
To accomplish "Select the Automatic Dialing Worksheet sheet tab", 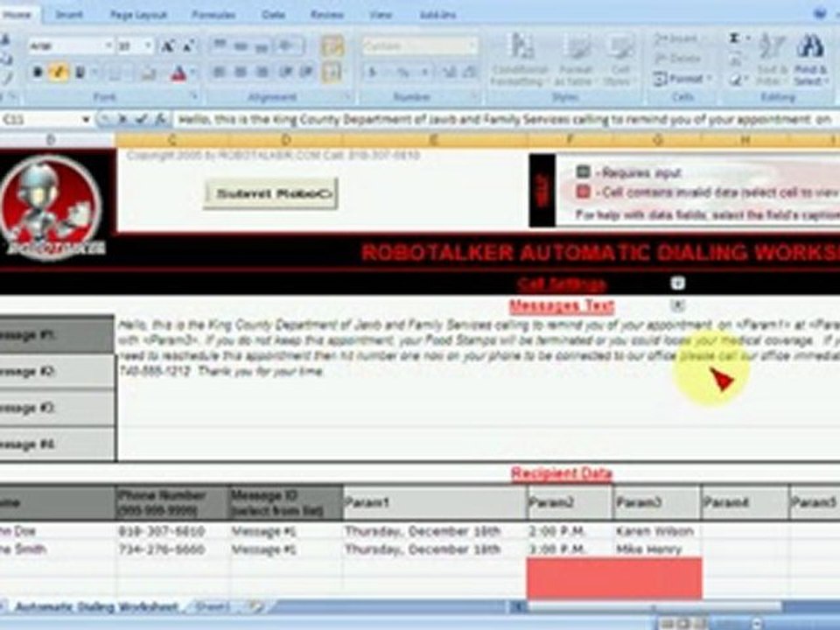I will click(x=96, y=607).
